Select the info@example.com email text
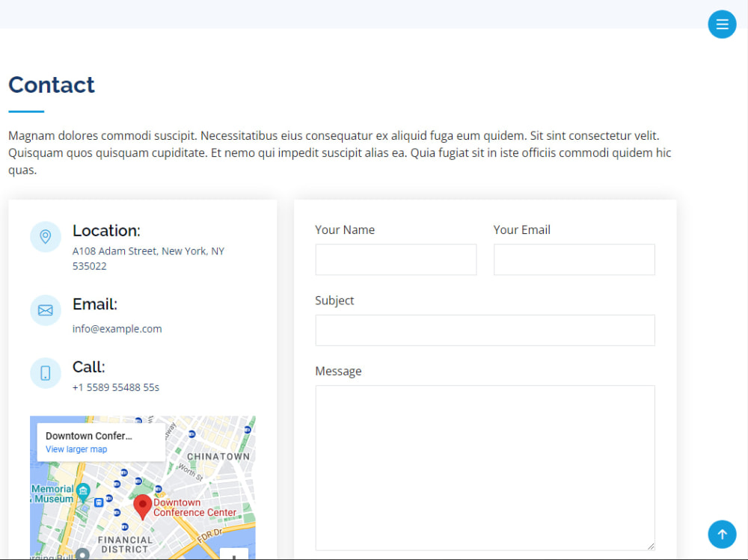This screenshot has width=748, height=560. click(117, 329)
